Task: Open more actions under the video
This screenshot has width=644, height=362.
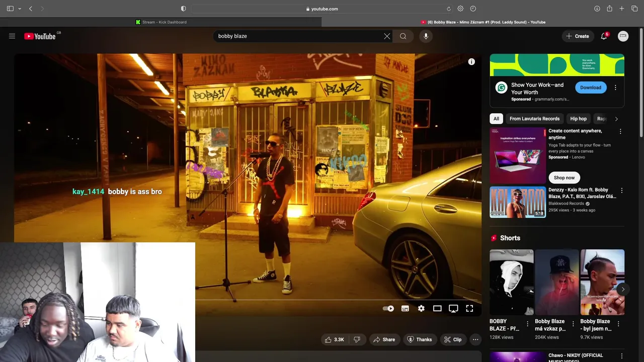Action: [475, 340]
